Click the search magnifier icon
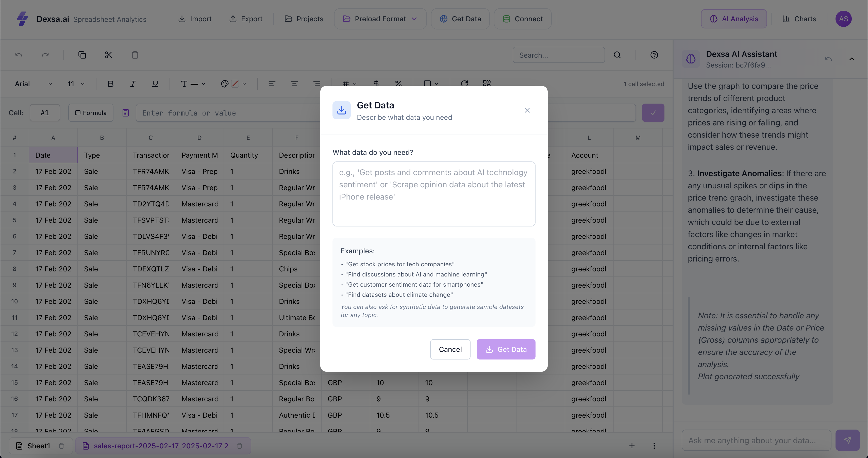Screen dimensions: 868x458 click(617, 55)
